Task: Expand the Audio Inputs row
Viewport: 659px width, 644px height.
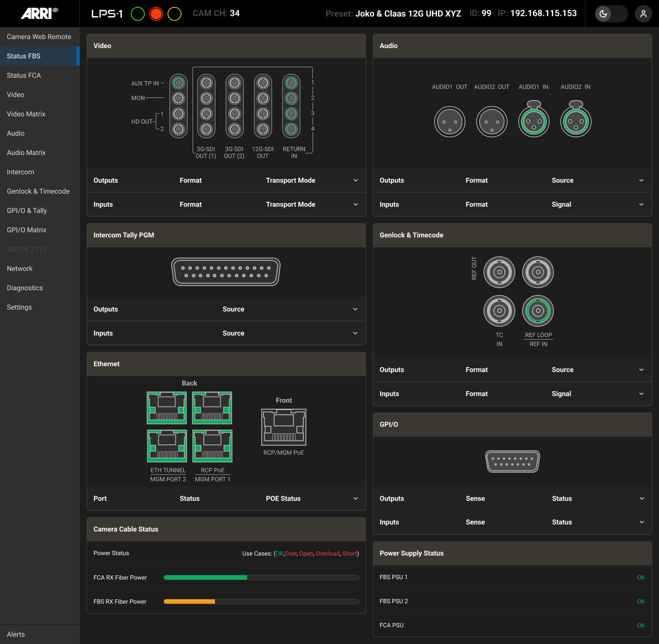Action: [641, 204]
